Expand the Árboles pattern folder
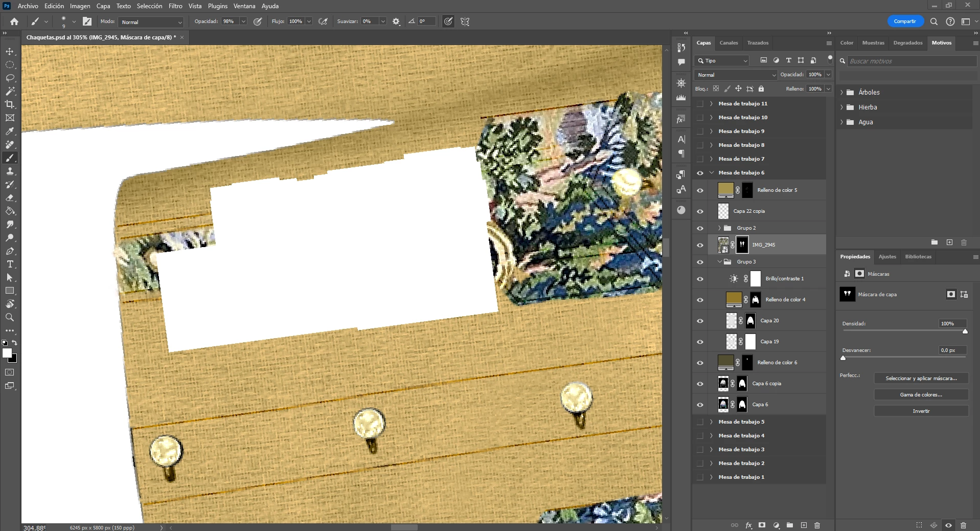The image size is (980, 531). 841,93
